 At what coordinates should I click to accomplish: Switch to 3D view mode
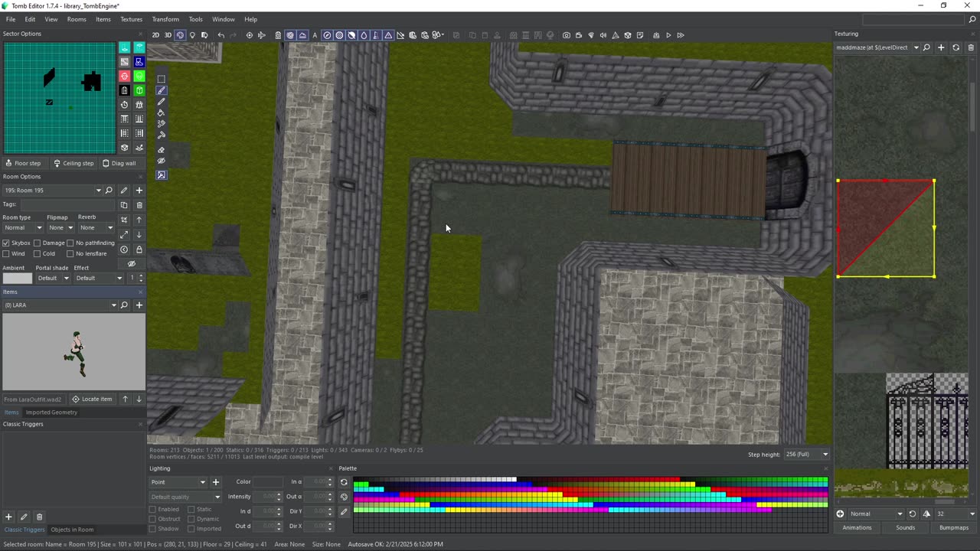click(x=168, y=35)
